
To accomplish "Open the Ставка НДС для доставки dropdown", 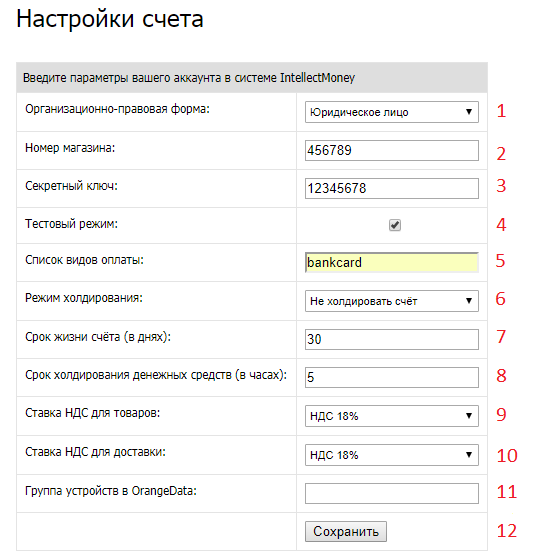I will (x=391, y=455).
